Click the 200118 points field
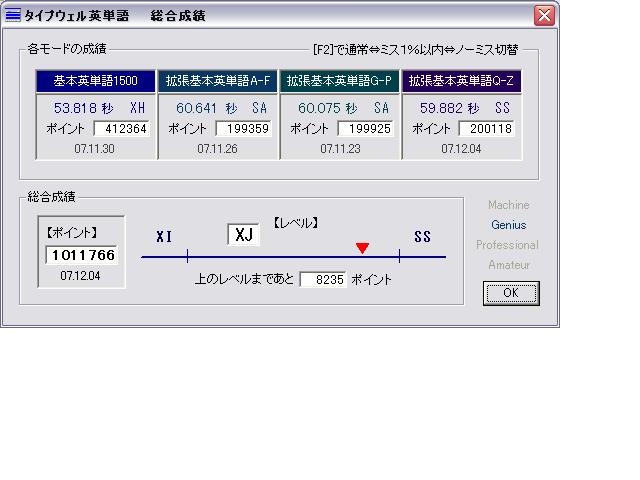This screenshot has width=640, height=480. pyautogui.click(x=487, y=129)
